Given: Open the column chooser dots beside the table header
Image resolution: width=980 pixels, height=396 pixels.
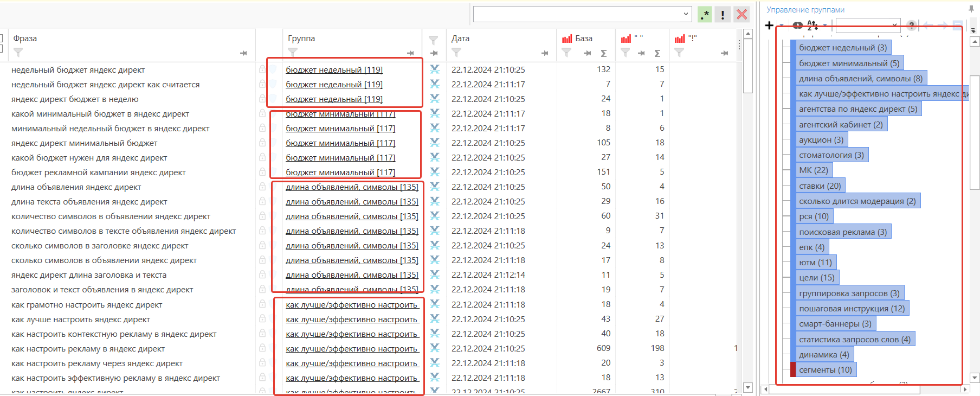Looking at the screenshot, I should click(739, 44).
